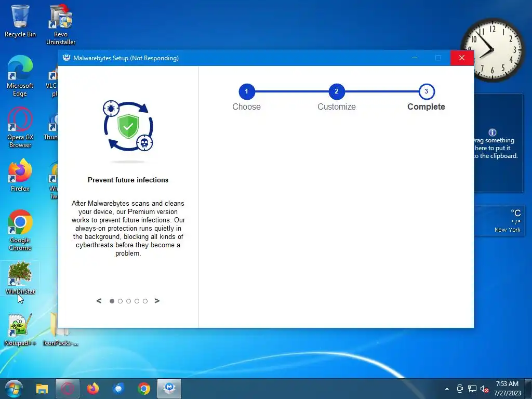Select first carousel dot indicator
532x399 pixels.
click(112, 301)
